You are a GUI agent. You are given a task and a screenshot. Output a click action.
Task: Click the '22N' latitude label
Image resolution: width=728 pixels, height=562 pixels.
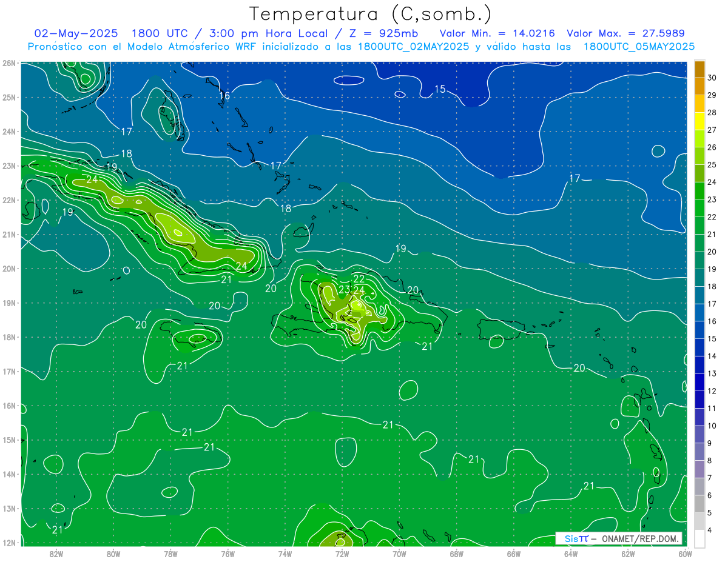coord(9,200)
